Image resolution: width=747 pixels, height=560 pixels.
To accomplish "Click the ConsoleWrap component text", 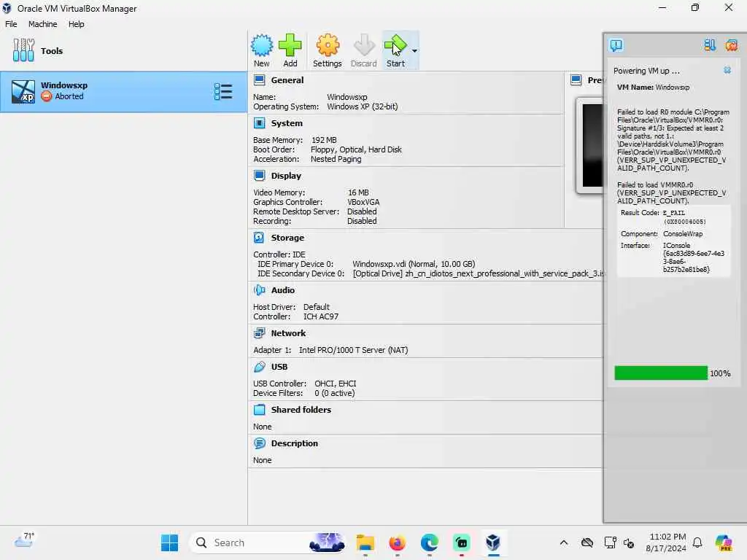I will pos(683,234).
